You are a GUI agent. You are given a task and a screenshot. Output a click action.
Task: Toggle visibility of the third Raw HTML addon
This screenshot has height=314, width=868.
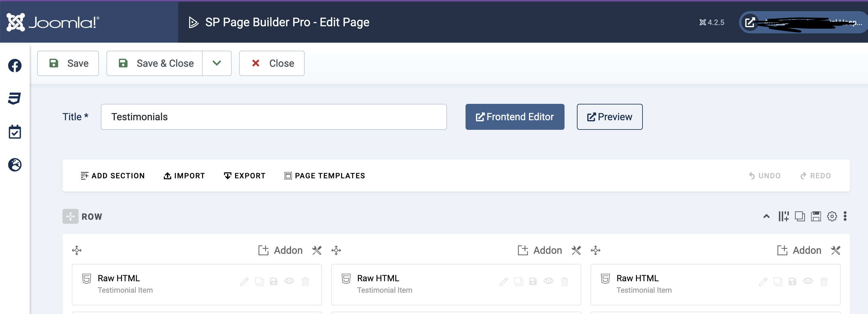(808, 281)
